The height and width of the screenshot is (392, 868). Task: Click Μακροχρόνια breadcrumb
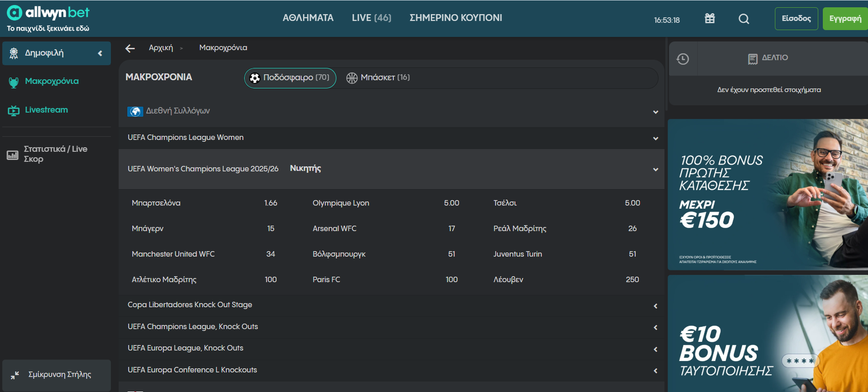223,48
